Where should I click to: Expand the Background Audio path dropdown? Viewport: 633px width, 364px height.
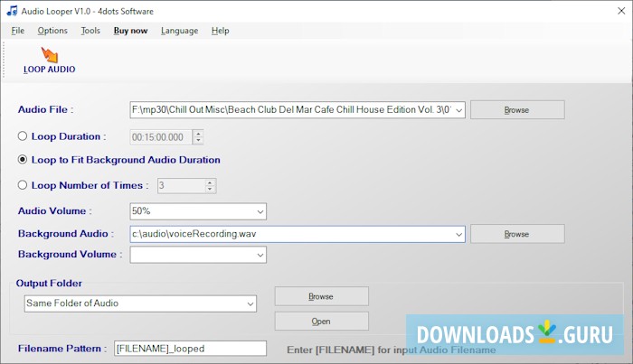point(459,234)
